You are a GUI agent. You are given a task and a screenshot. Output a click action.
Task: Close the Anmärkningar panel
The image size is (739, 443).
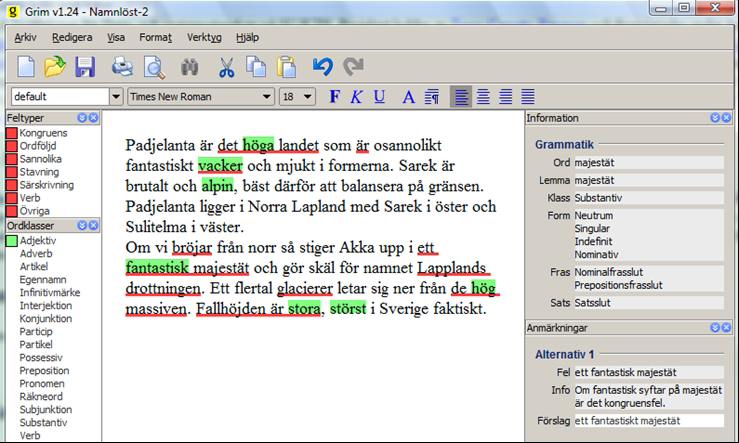(x=726, y=328)
